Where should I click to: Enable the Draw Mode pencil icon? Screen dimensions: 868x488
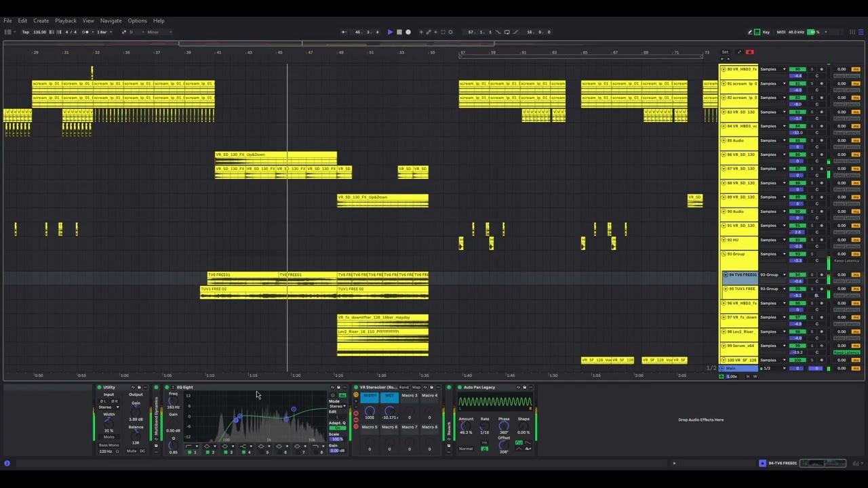pos(750,32)
